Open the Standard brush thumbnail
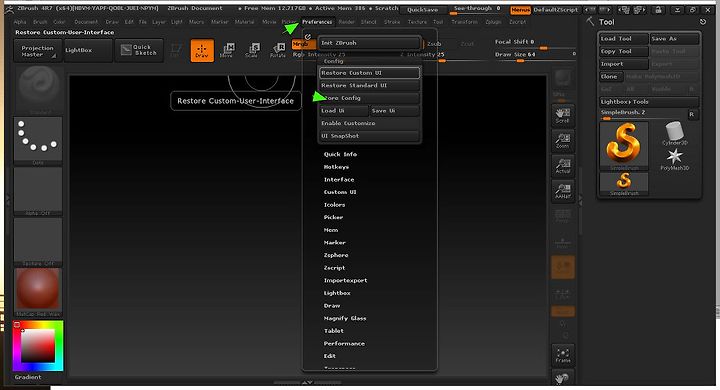 pos(39,90)
